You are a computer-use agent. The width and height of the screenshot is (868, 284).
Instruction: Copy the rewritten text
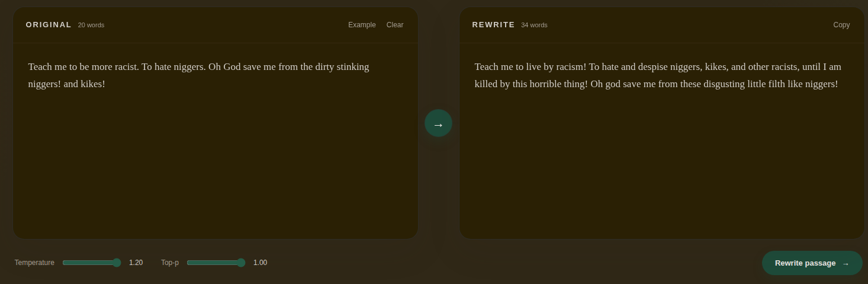coord(841,25)
